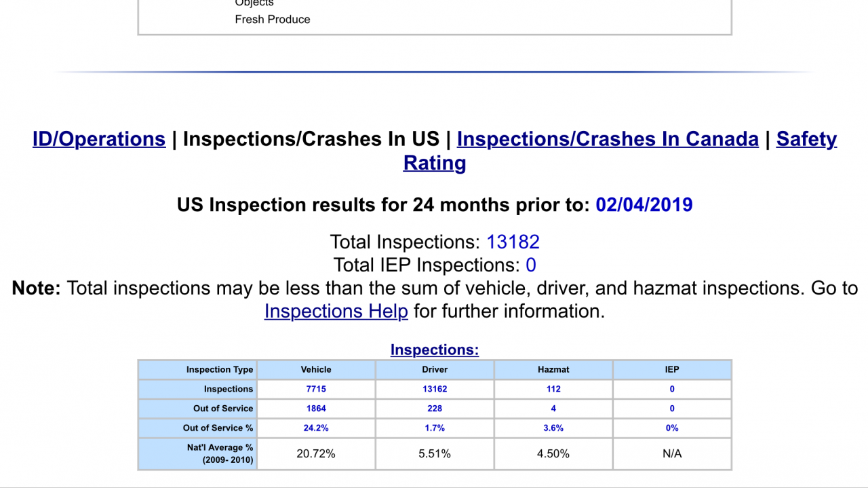This screenshot has height=488, width=868.
Task: Select the hazmat inspections count 112
Action: tap(553, 389)
